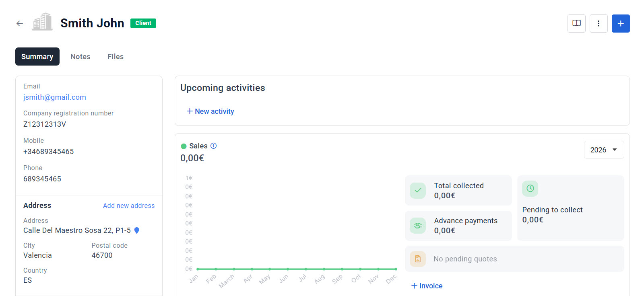Click the jsmith@gmail.com email link

(x=55, y=97)
